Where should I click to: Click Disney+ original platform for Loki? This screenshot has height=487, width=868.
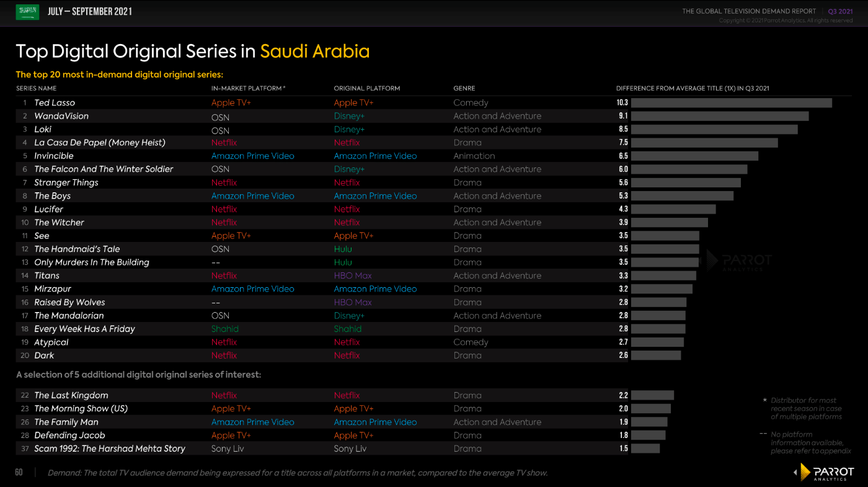pyautogui.click(x=349, y=129)
